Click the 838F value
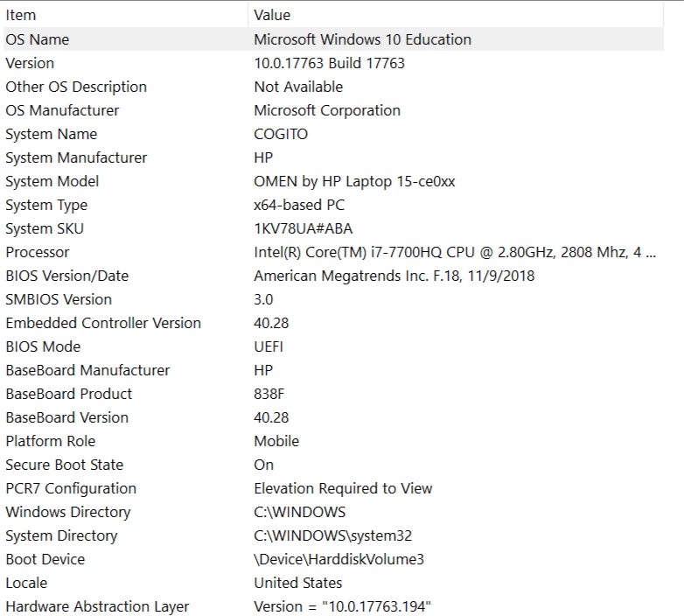The width and height of the screenshot is (684, 616). [x=269, y=394]
